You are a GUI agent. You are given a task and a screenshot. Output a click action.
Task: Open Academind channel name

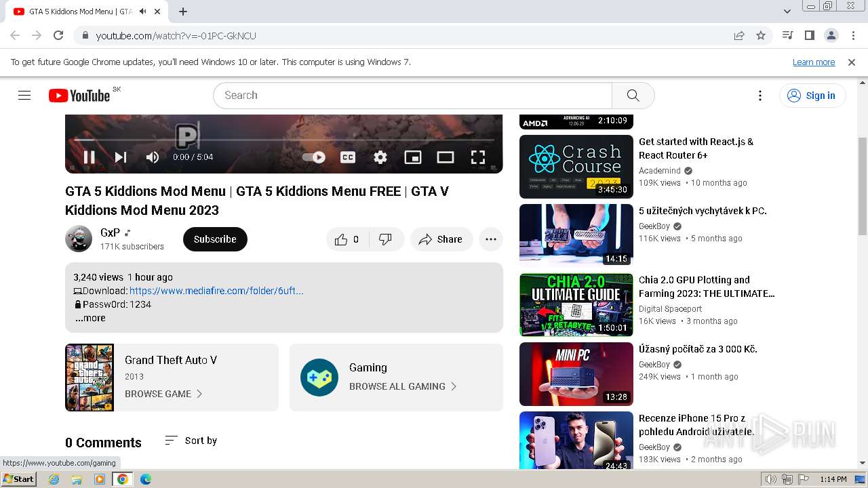tap(660, 171)
